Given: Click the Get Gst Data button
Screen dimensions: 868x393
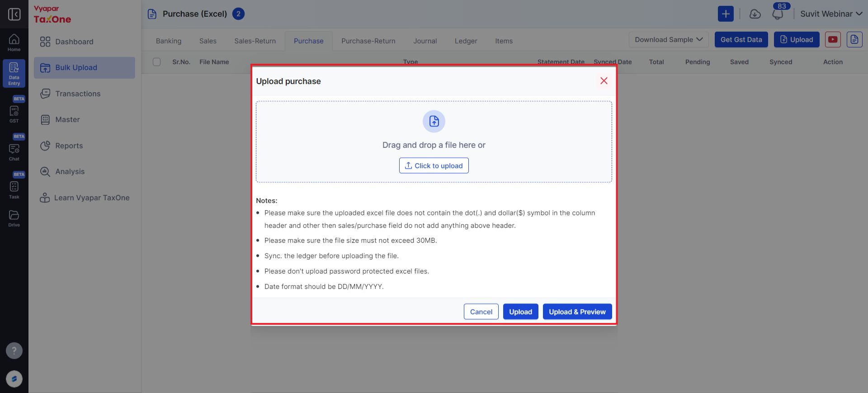Looking at the screenshot, I should [x=741, y=39].
